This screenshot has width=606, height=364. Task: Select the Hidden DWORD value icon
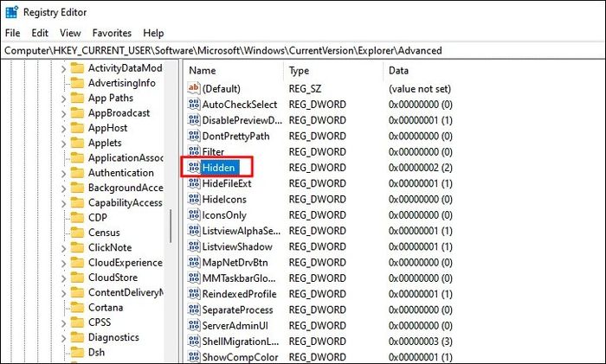pyautogui.click(x=194, y=167)
